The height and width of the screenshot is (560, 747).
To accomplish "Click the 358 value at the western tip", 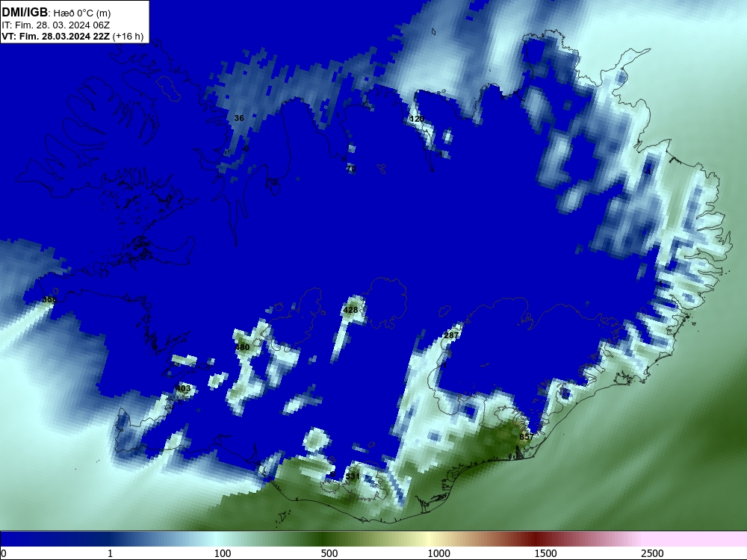I will tap(49, 299).
